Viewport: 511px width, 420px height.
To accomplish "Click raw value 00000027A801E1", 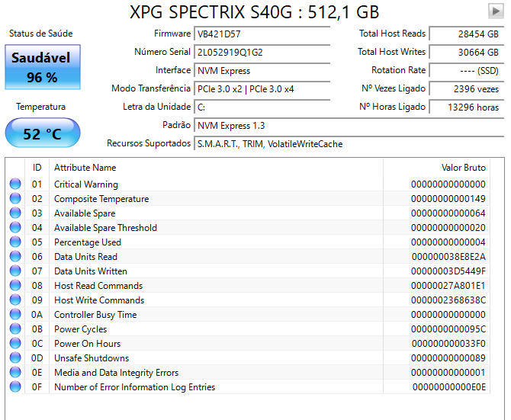I will click(x=448, y=286).
